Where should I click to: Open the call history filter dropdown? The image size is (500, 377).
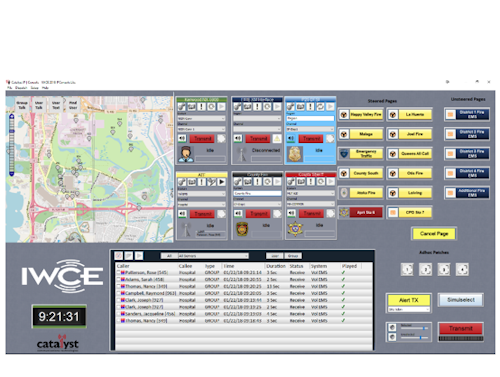(x=213, y=256)
